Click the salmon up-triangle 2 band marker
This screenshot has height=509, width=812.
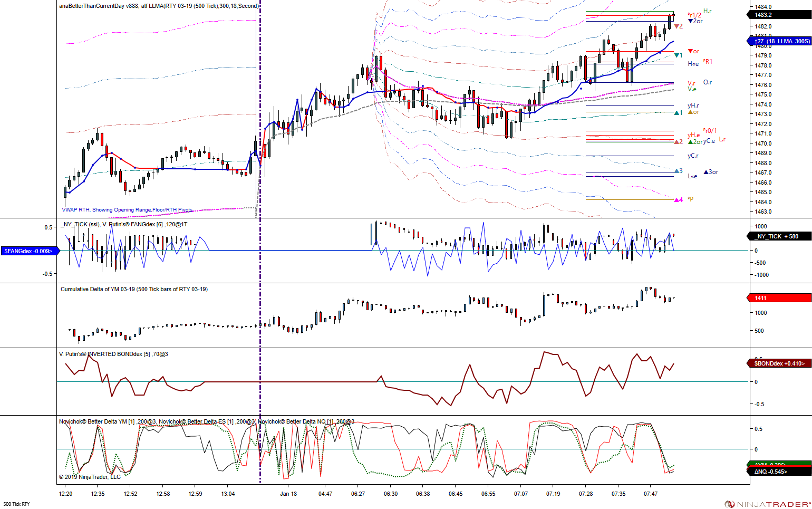click(679, 142)
